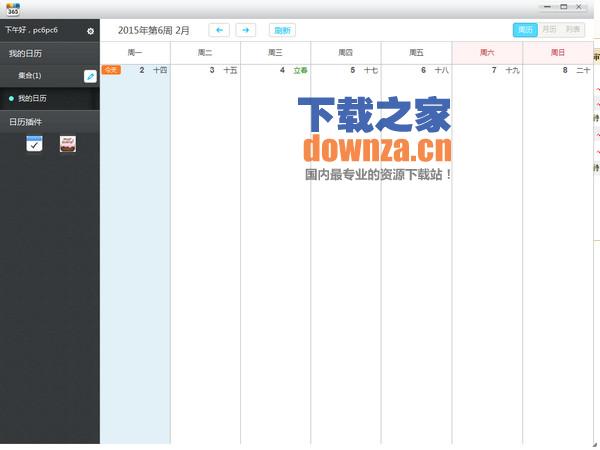
Task: Click the pencil edit icon next to 集合(1)
Action: tap(90, 77)
